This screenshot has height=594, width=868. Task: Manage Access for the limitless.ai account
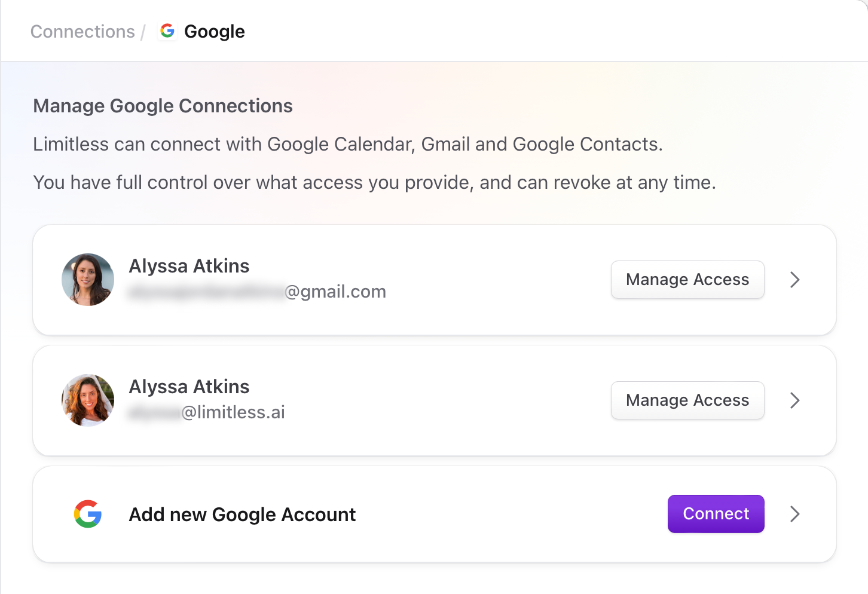[x=687, y=400]
